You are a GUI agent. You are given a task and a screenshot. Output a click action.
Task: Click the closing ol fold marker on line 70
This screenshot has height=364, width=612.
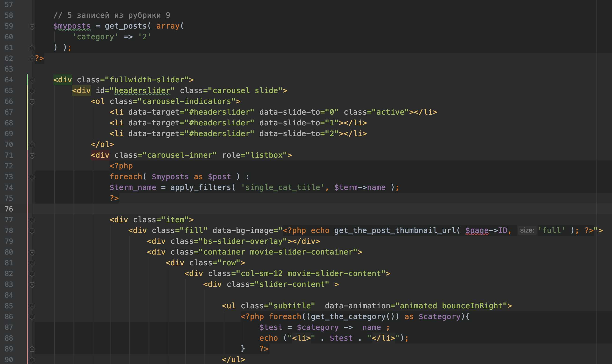(32, 145)
